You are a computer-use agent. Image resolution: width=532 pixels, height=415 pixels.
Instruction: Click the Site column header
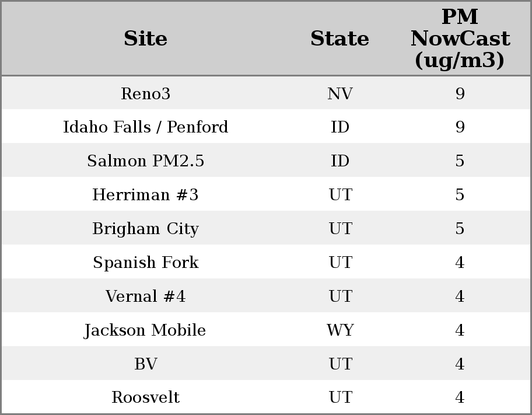pyautogui.click(x=145, y=39)
